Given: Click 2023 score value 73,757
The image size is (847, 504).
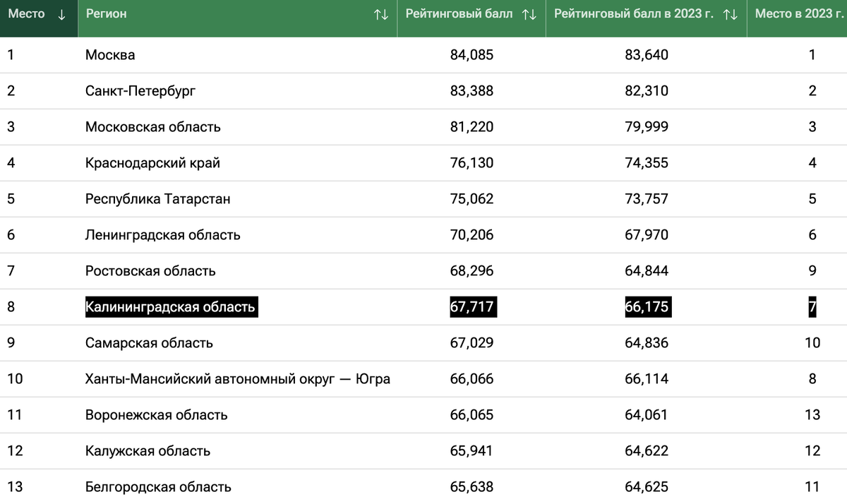Looking at the screenshot, I should pyautogui.click(x=647, y=199).
